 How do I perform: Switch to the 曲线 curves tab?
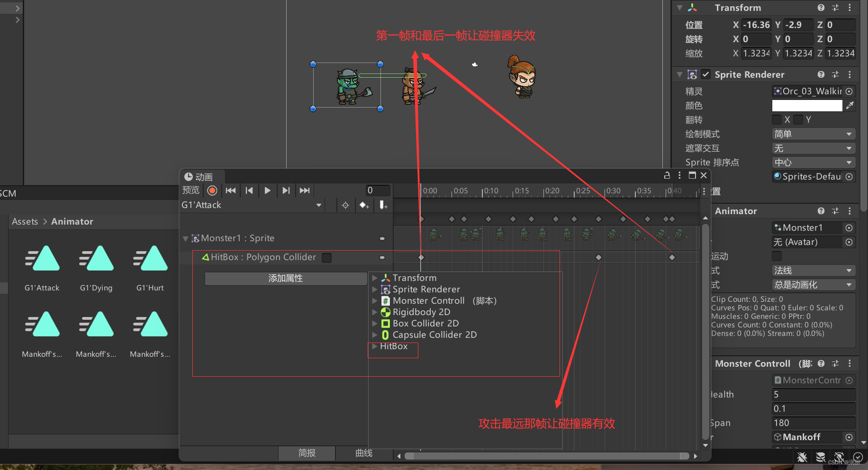pos(364,453)
